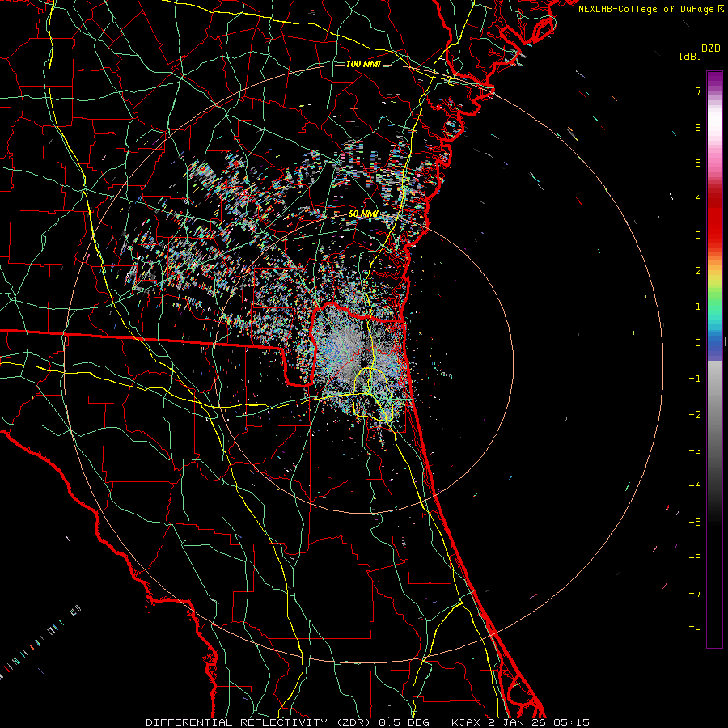This screenshot has height=728, width=728.
Task: Select the -1 value on color scale
Action: pos(695,379)
